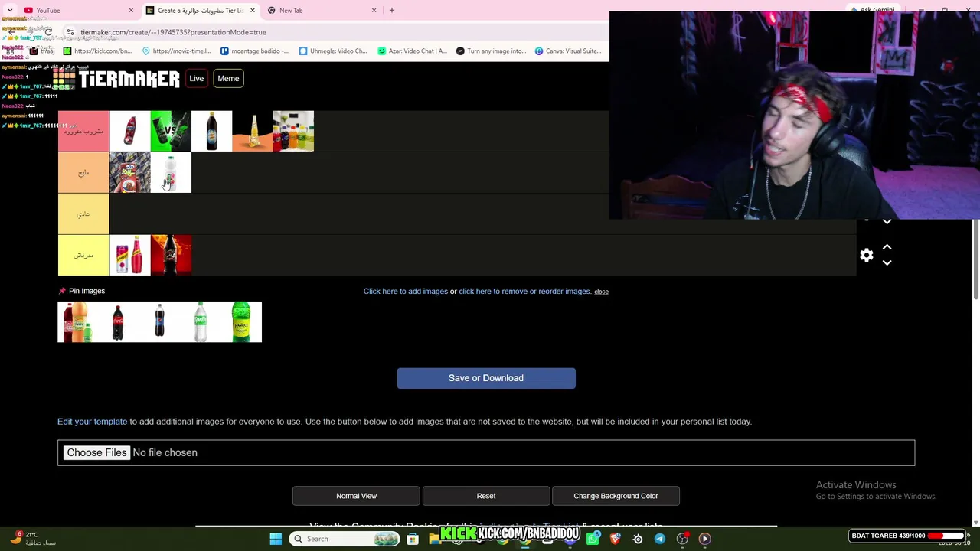Click the Pin Images pushpin icon
This screenshot has width=980, height=551.
click(62, 291)
